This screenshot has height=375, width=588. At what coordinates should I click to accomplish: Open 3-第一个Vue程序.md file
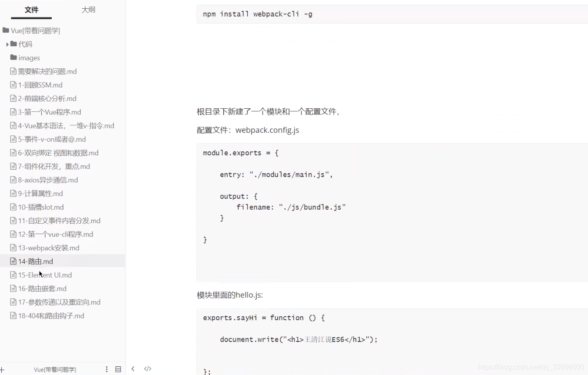(x=50, y=112)
